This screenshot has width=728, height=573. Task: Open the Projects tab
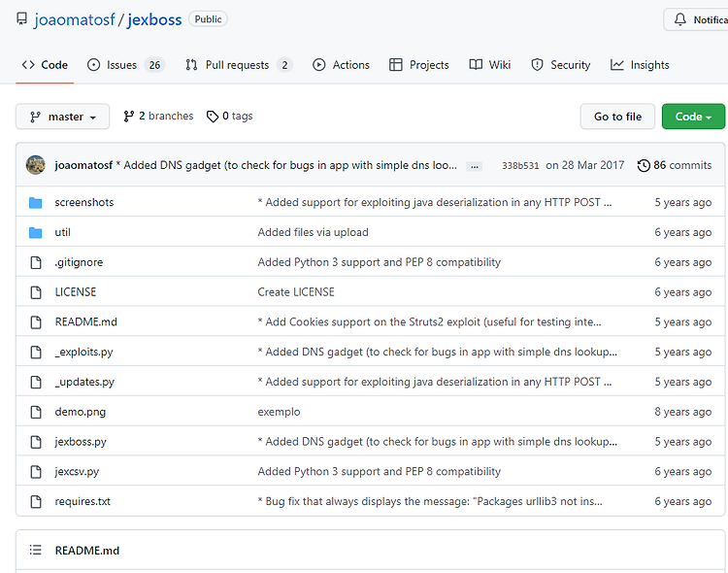(418, 65)
